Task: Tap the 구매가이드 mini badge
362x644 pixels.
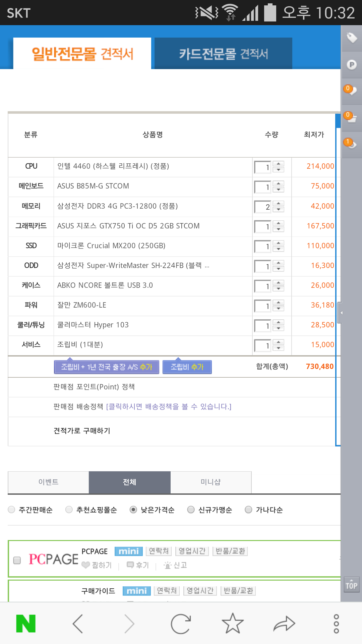Action: pos(137,591)
